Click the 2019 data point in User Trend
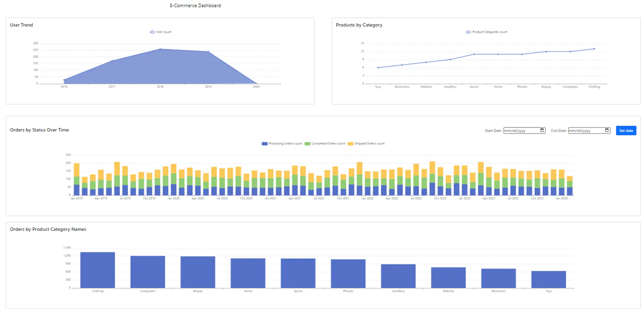The height and width of the screenshot is (314, 644). [x=208, y=51]
